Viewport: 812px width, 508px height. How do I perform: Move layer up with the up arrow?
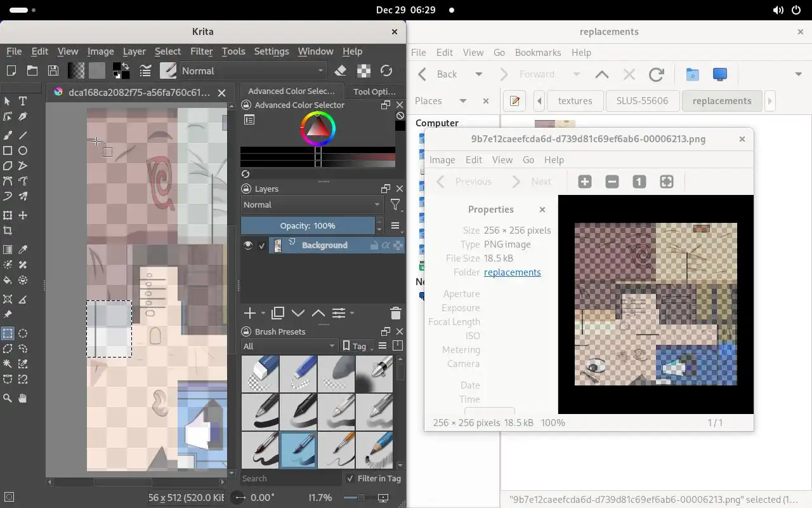(318, 313)
